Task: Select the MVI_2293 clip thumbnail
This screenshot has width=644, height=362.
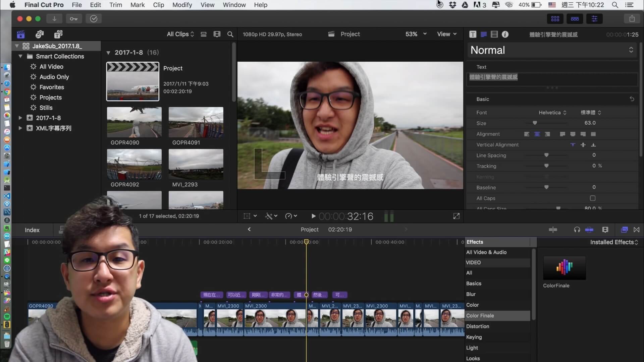Action: [196, 164]
